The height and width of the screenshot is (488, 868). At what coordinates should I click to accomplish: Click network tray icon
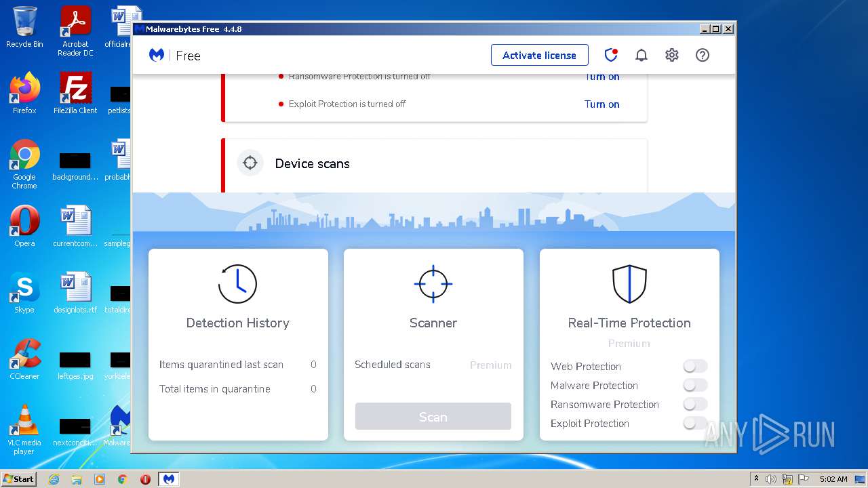pos(787,479)
